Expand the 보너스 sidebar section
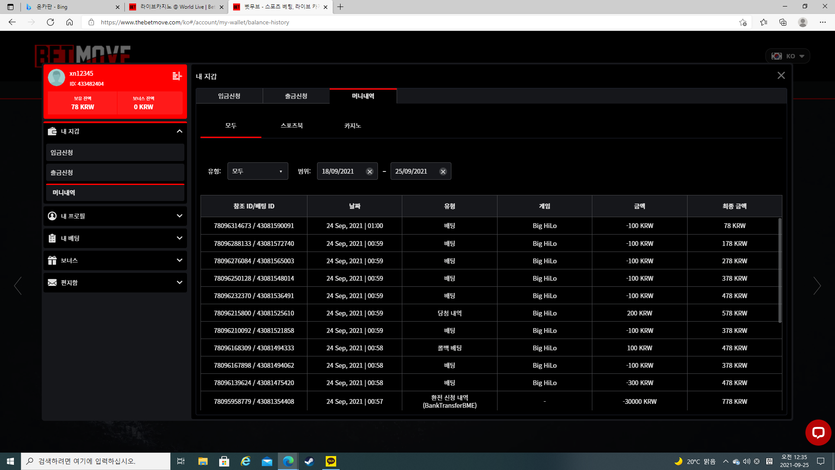Image resolution: width=835 pixels, height=470 pixels. (179, 260)
